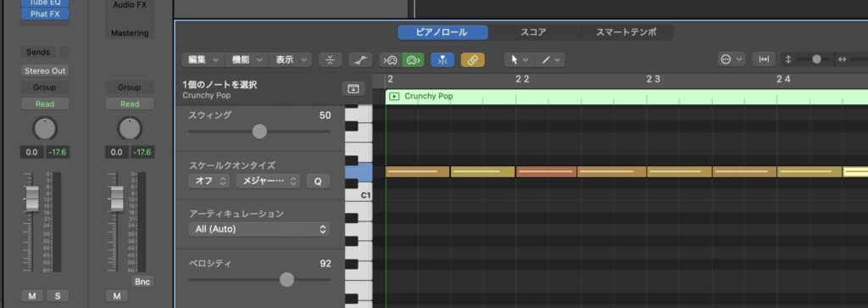Toggle collapse mode icon in piano roll toolbar
This screenshot has width=868, height=308.
[x=330, y=60]
